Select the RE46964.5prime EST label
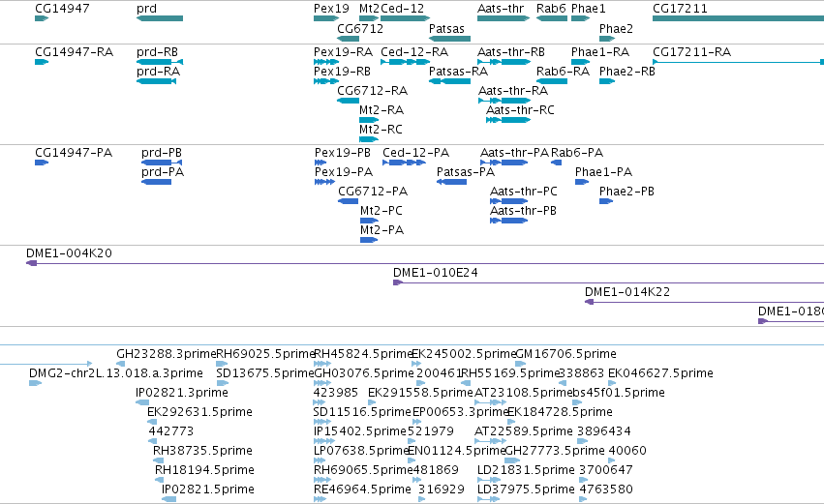The image size is (824, 504). click(362, 490)
